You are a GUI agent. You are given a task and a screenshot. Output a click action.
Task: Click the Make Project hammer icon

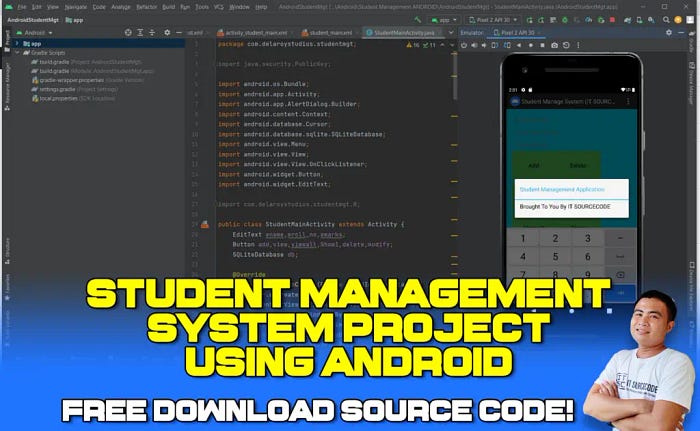[418, 20]
